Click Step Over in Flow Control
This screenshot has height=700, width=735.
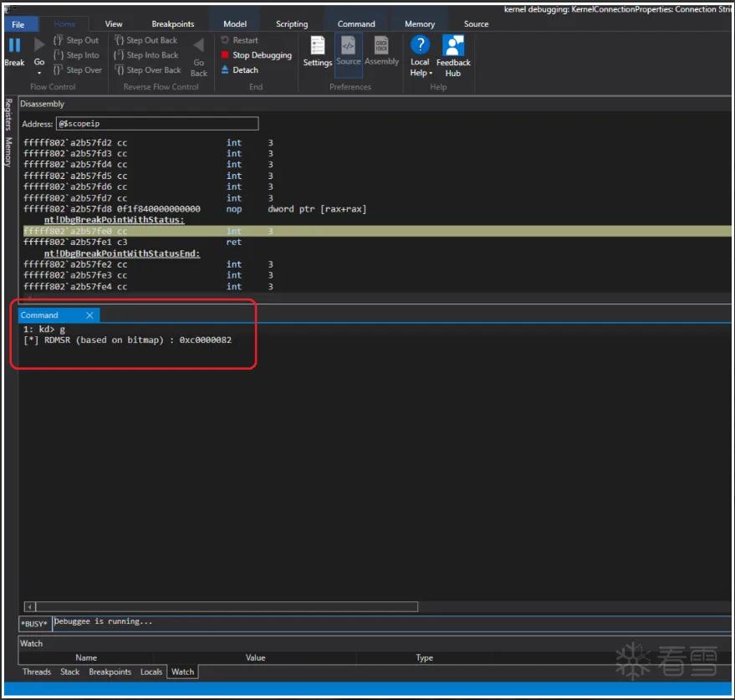tap(77, 70)
